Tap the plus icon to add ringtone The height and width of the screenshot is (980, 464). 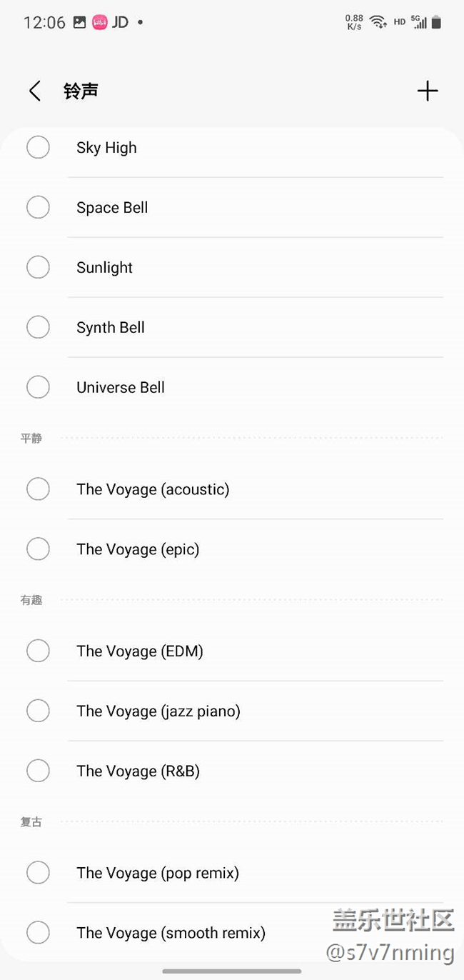pos(427,91)
